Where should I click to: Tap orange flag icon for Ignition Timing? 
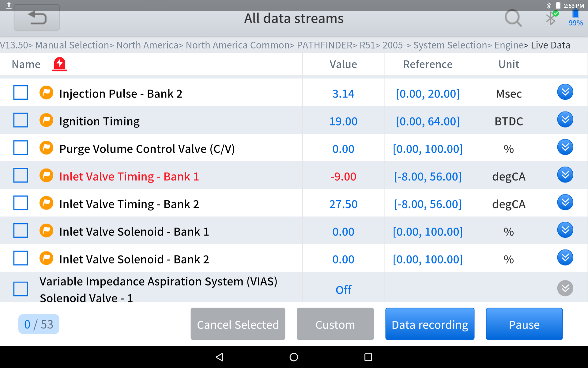pos(46,120)
